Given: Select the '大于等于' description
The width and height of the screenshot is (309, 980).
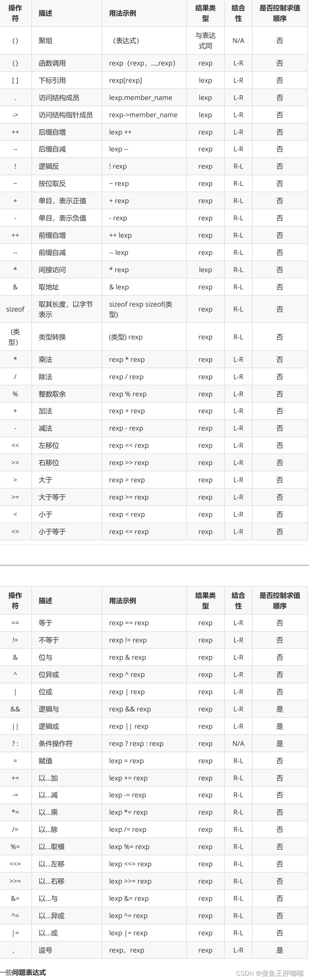Looking at the screenshot, I should click(52, 497).
